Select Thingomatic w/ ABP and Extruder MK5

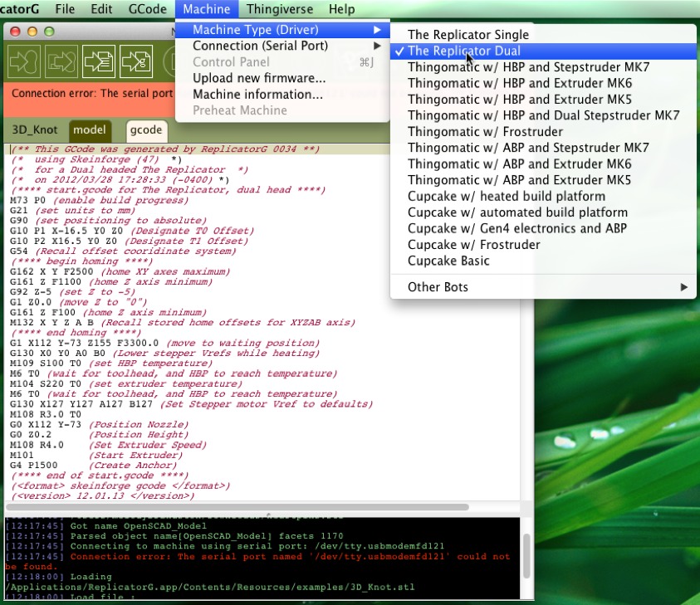[x=543, y=180]
